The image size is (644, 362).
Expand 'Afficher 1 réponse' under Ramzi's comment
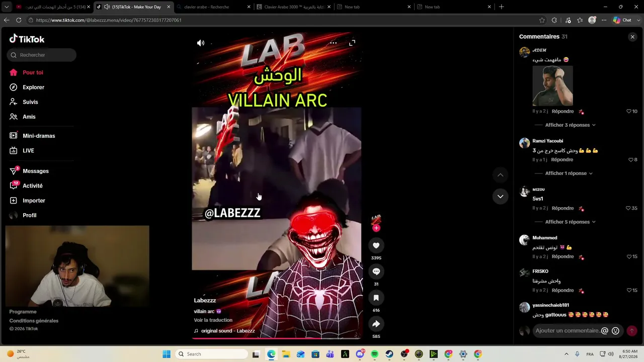[569, 173]
